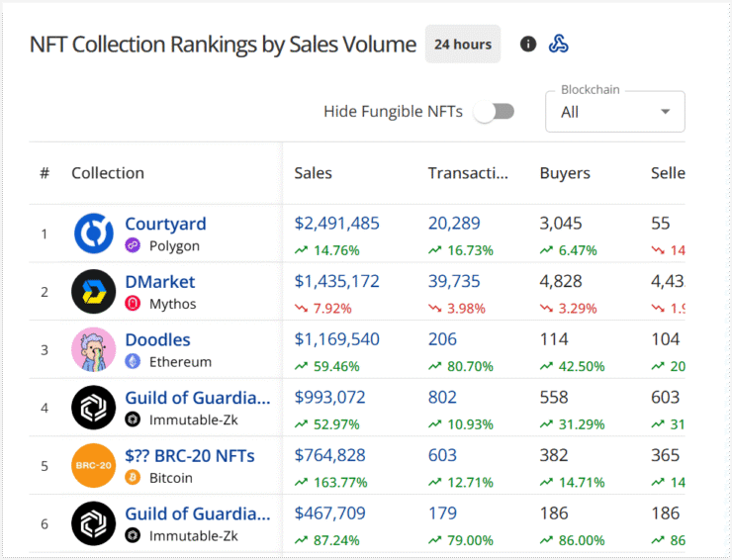732x560 pixels.
Task: Click sales value $993,072
Action: click(x=329, y=397)
